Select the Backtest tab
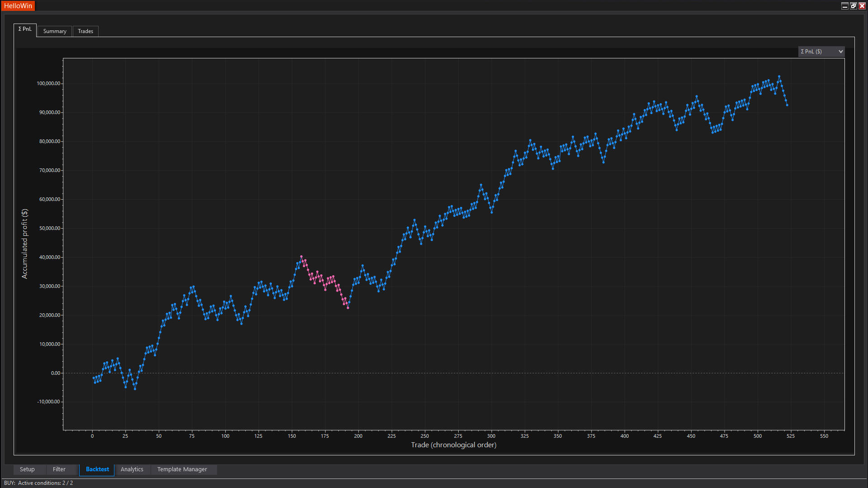This screenshot has width=868, height=488. click(97, 469)
